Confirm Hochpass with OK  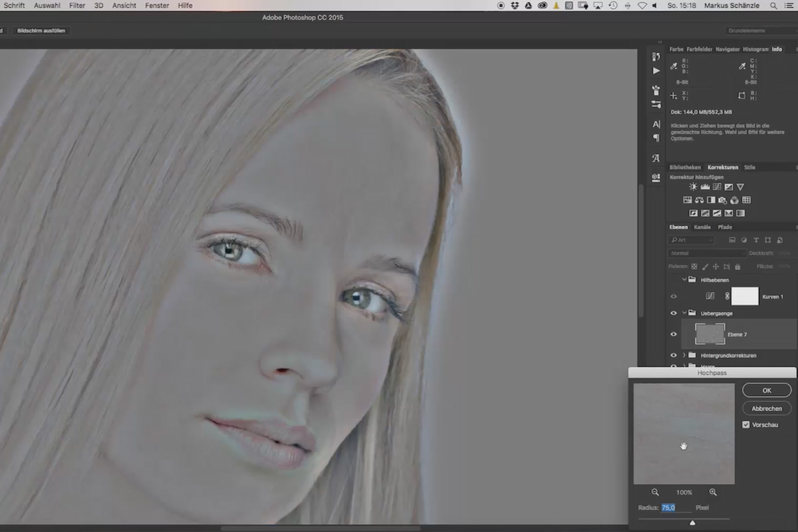coord(767,390)
